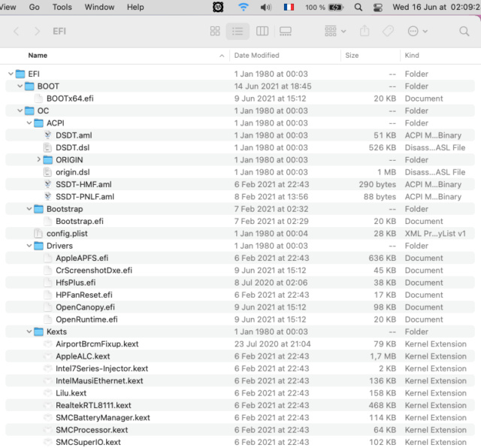Select the HPFanReset.efi file
Screen dimensions: 481x448
tap(84, 295)
